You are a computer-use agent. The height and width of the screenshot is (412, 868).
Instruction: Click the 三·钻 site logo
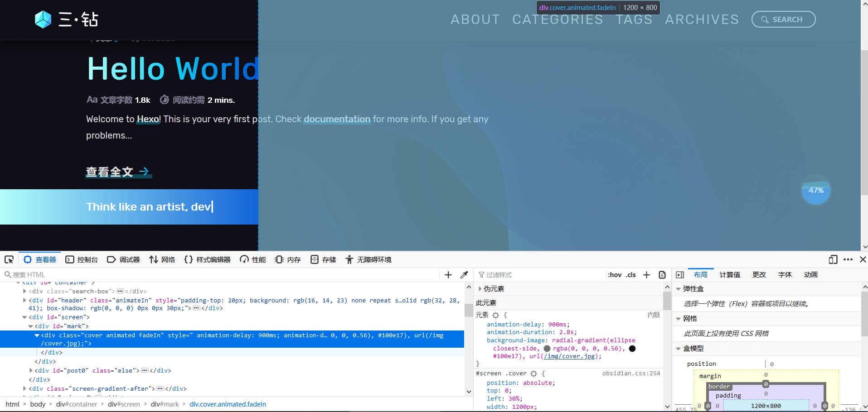click(x=66, y=19)
